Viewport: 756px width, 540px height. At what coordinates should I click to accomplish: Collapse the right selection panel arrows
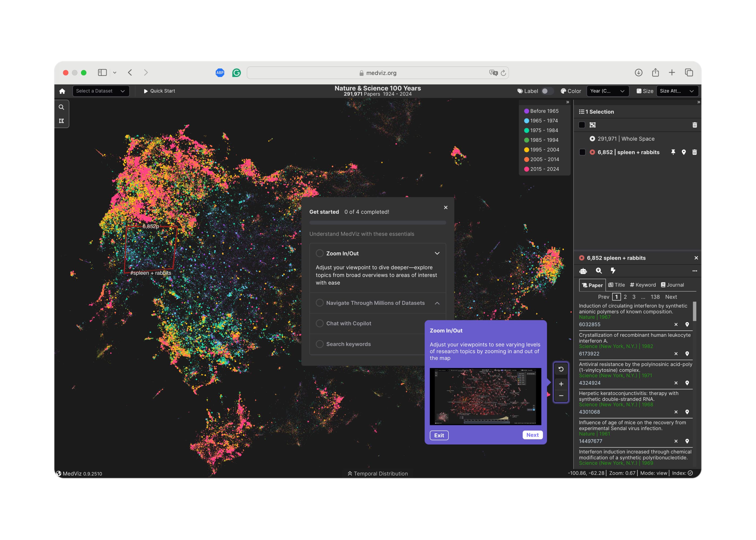pos(698,102)
